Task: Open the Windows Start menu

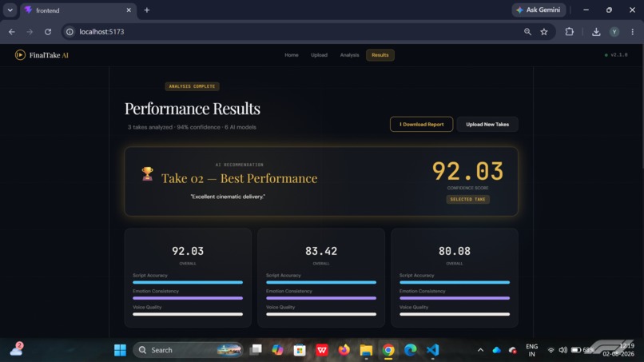Action: [120, 350]
